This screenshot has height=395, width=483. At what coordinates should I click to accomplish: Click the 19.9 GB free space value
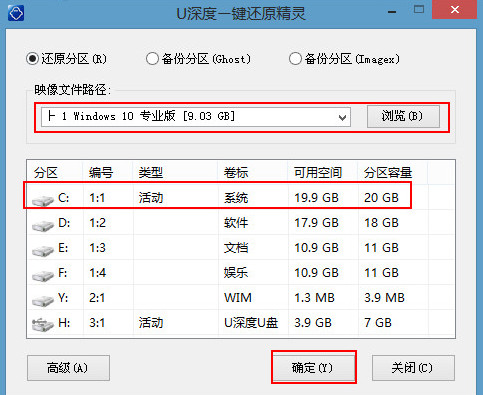point(316,198)
